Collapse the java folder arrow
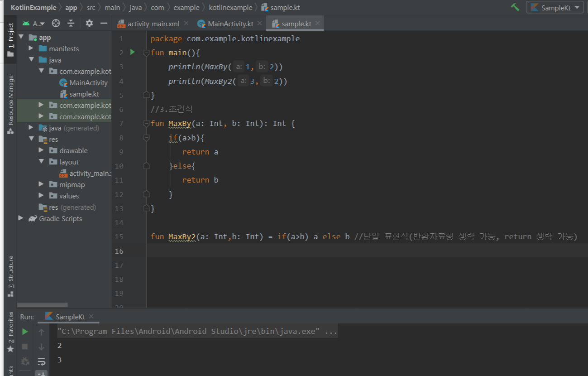 pos(31,60)
